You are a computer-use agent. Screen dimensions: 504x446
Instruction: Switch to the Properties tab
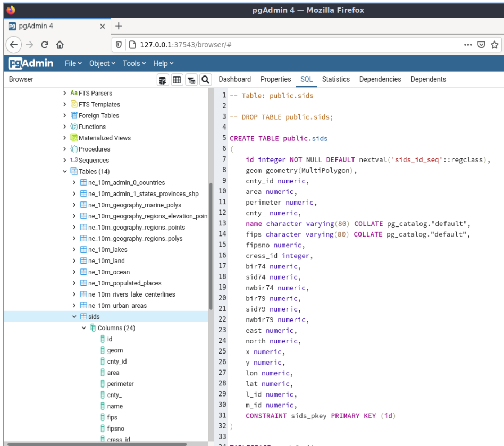pyautogui.click(x=275, y=79)
